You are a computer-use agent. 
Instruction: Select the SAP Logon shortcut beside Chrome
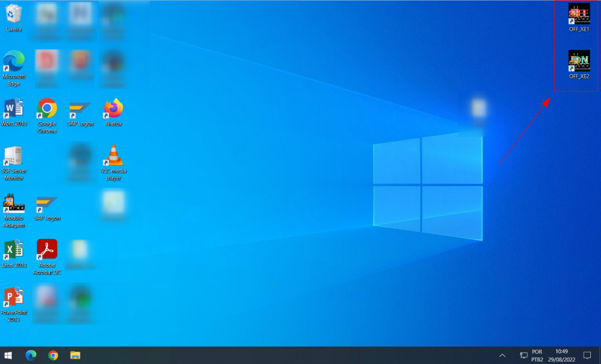click(80, 114)
